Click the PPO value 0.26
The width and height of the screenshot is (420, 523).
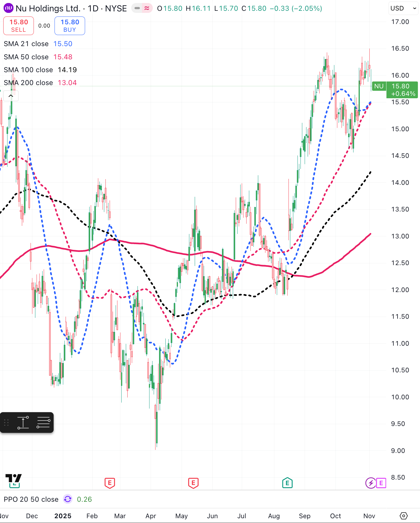tap(84, 499)
